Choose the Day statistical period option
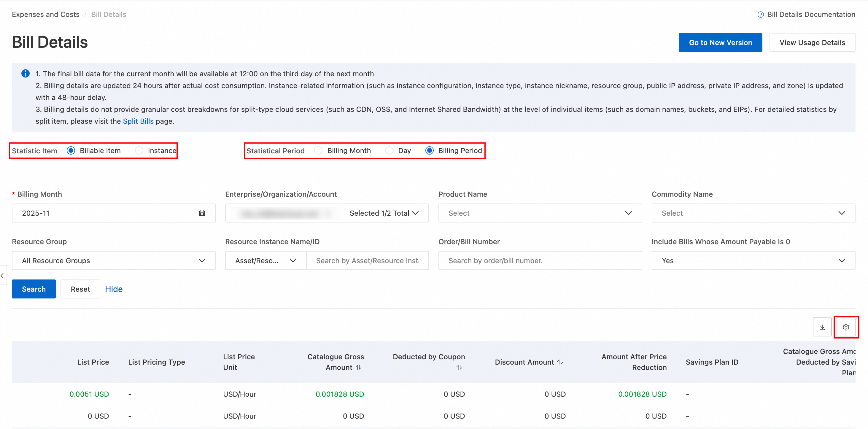868x429 pixels. (x=389, y=151)
